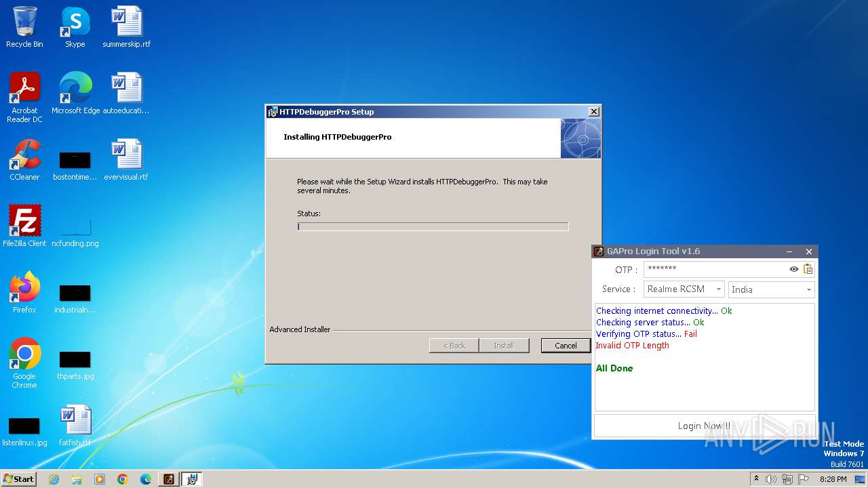Click the disabled Back button
Viewport: 868px width, 488px height.
(454, 346)
